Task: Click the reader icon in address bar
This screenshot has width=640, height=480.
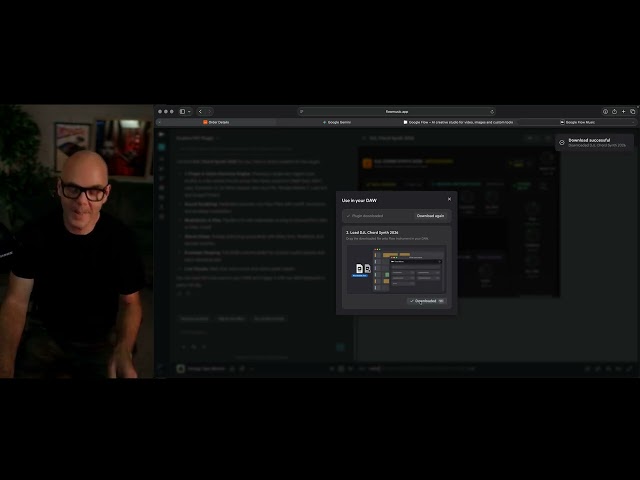Action: 302,111
